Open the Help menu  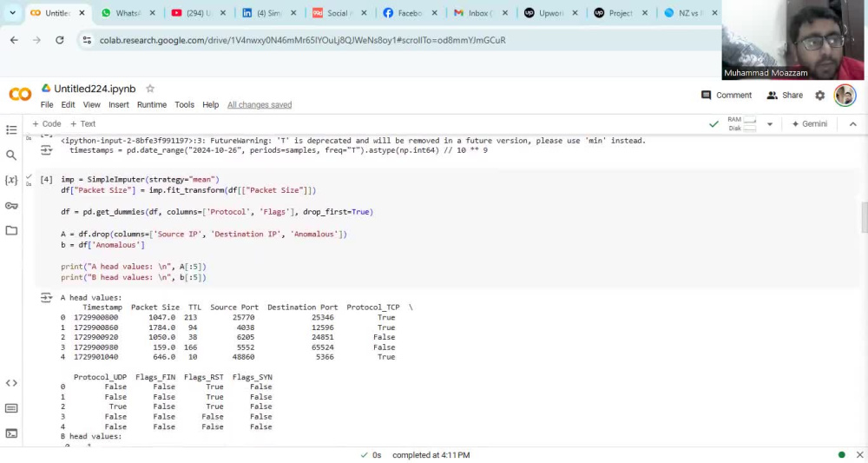[210, 104]
